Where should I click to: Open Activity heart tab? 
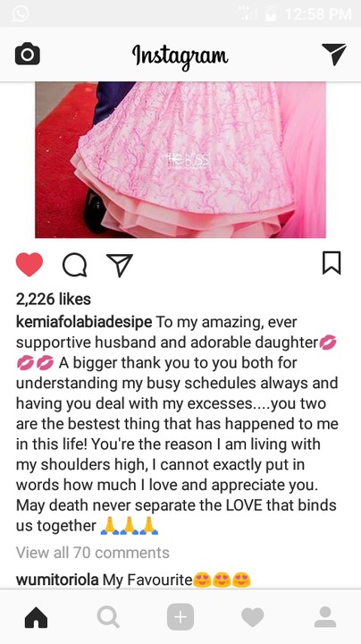click(252, 618)
